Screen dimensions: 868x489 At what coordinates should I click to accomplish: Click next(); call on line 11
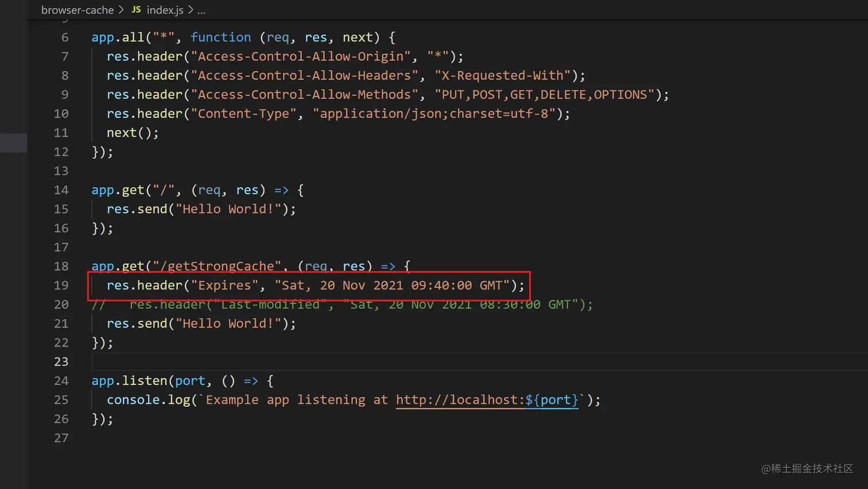(x=133, y=133)
